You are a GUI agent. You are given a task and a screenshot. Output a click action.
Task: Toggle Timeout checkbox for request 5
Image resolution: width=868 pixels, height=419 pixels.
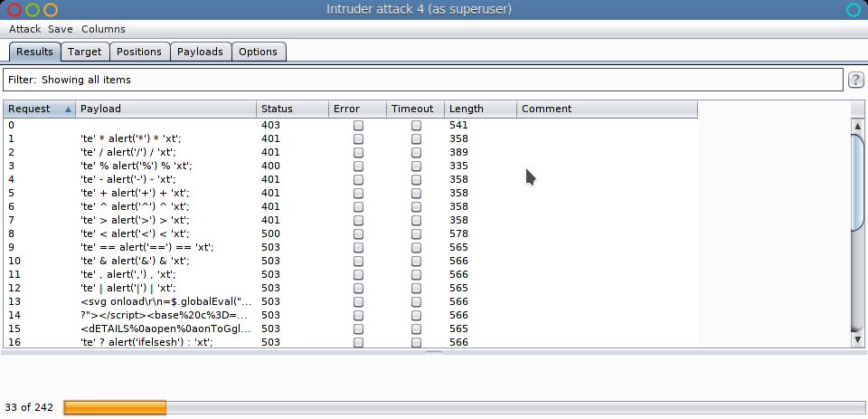click(x=416, y=193)
